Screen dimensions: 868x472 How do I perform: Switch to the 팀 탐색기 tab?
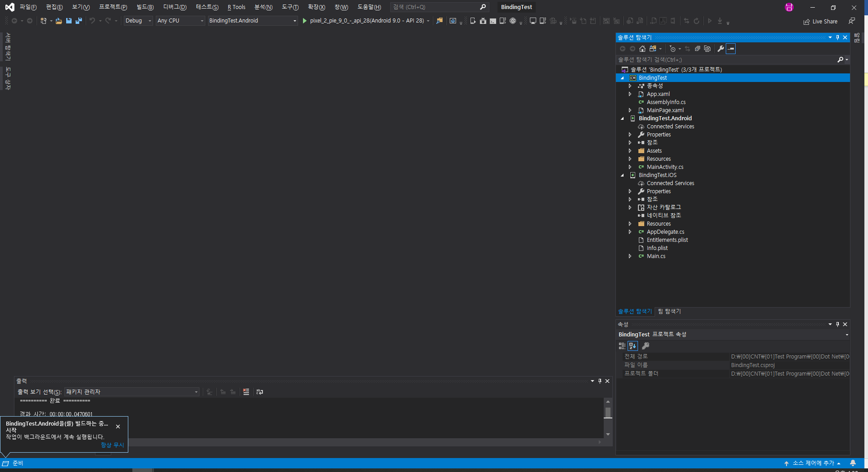click(669, 311)
